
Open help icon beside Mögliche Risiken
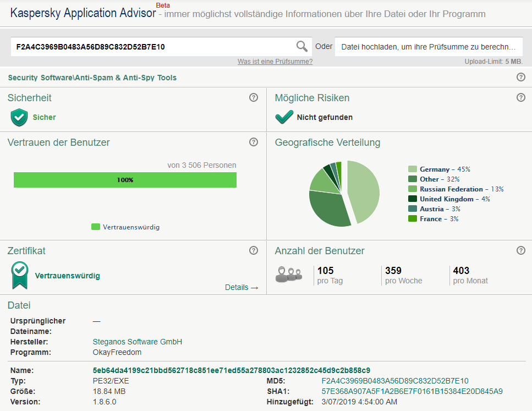tap(521, 97)
